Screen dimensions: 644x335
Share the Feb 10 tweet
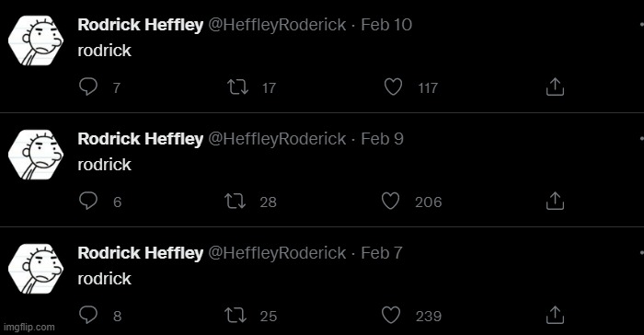tap(555, 87)
